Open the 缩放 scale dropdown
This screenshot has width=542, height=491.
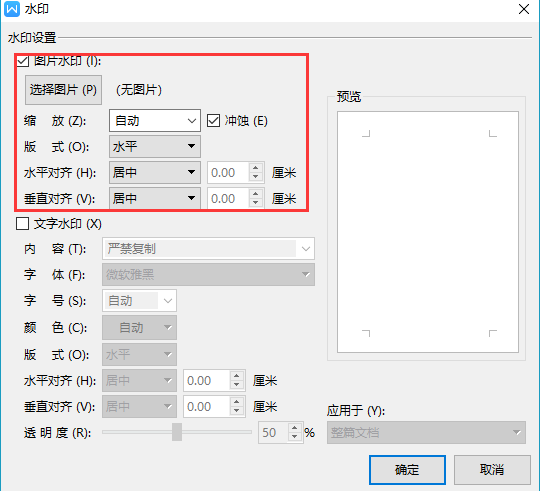click(x=155, y=121)
